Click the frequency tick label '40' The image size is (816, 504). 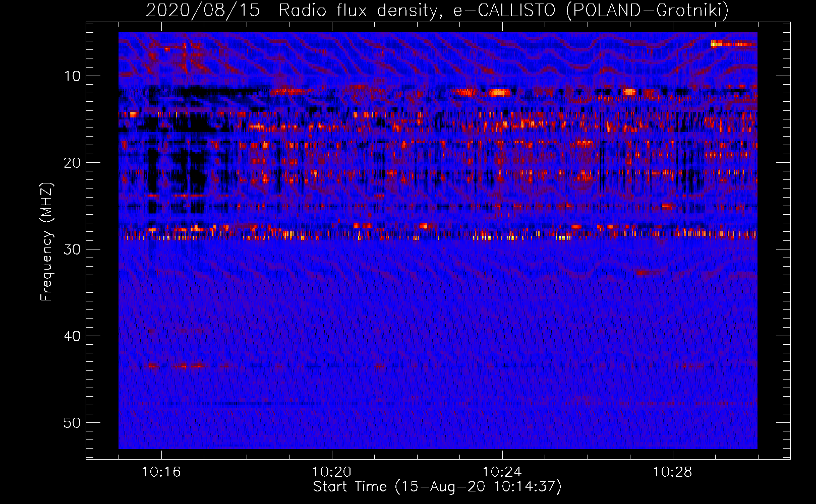click(72, 336)
